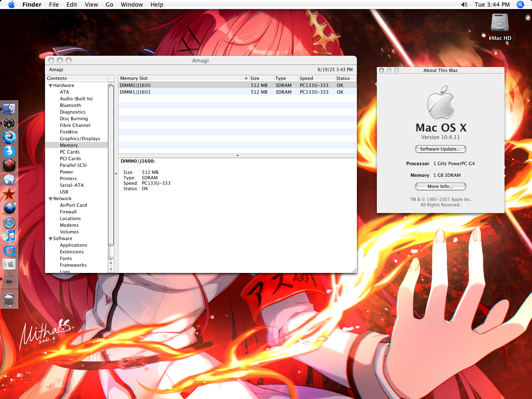
Task: Open the Finder menu
Action: click(32, 5)
